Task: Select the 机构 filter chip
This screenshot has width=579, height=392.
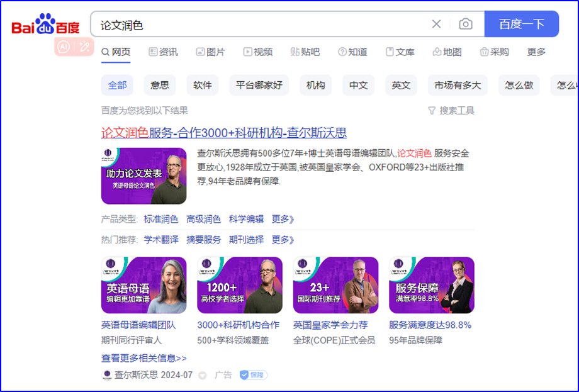Action: [x=316, y=85]
